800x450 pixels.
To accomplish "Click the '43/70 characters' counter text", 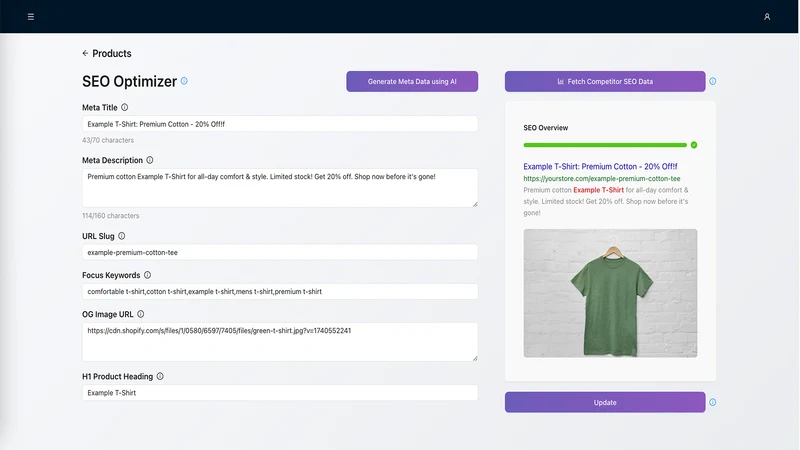I will coord(108,140).
